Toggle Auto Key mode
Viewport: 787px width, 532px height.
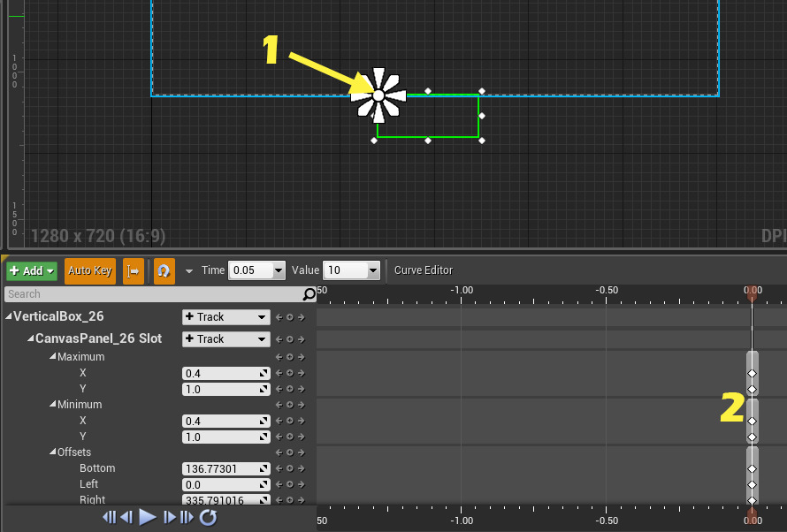(x=89, y=271)
